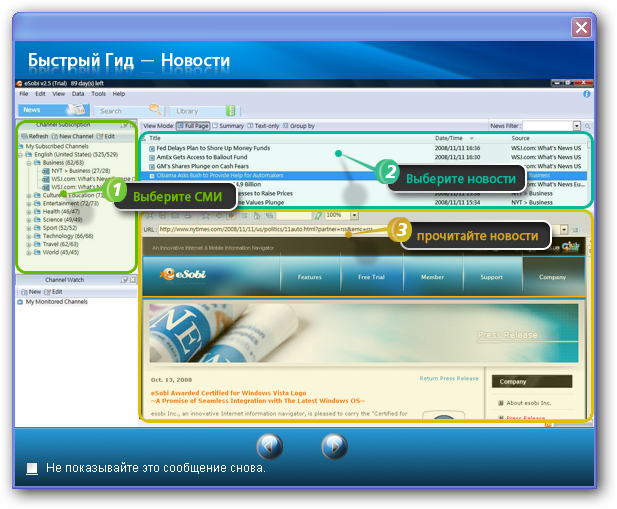Toggle Group by option
The height and width of the screenshot is (509, 617).
(x=299, y=126)
